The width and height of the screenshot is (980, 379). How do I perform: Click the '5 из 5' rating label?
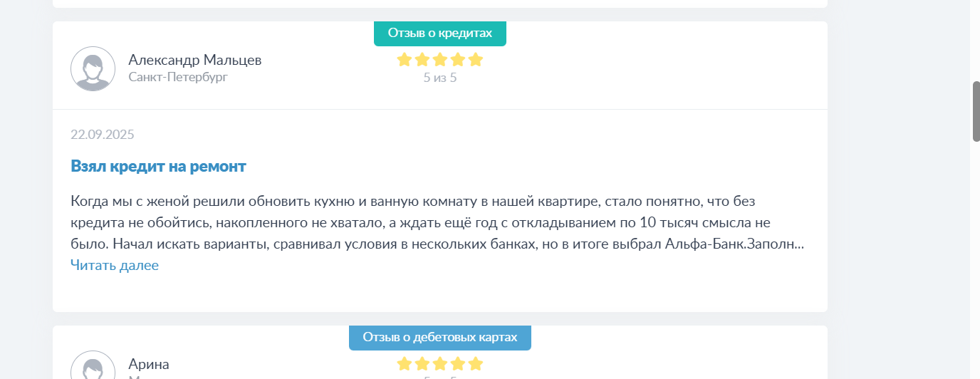pyautogui.click(x=440, y=77)
